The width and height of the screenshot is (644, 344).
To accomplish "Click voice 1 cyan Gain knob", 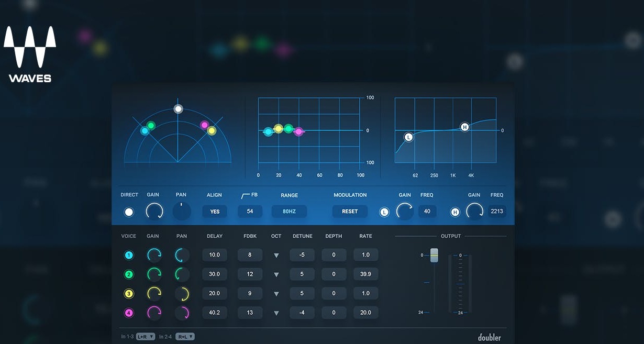I will 154,255.
